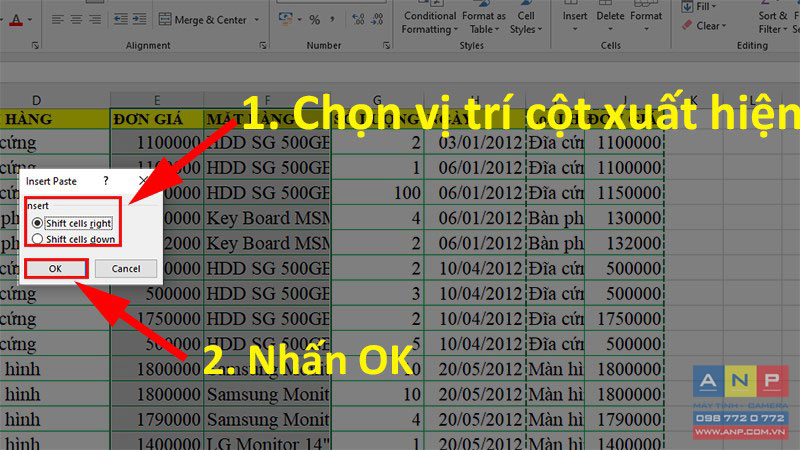The height and width of the screenshot is (450, 800).
Task: Align text right in the Alignment group
Action: click(95, 20)
